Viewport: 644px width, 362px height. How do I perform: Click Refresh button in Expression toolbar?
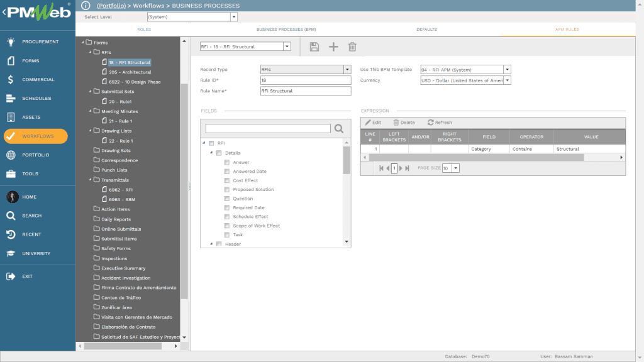[x=440, y=123]
